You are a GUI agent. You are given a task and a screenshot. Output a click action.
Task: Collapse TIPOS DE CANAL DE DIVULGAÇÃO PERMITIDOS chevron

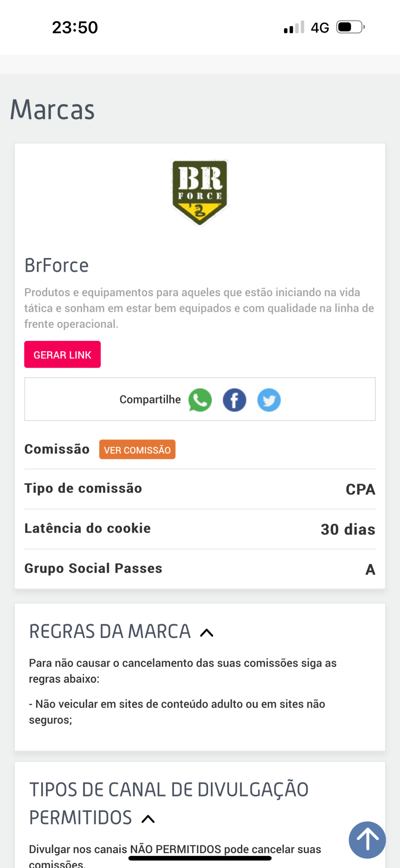[x=148, y=819]
